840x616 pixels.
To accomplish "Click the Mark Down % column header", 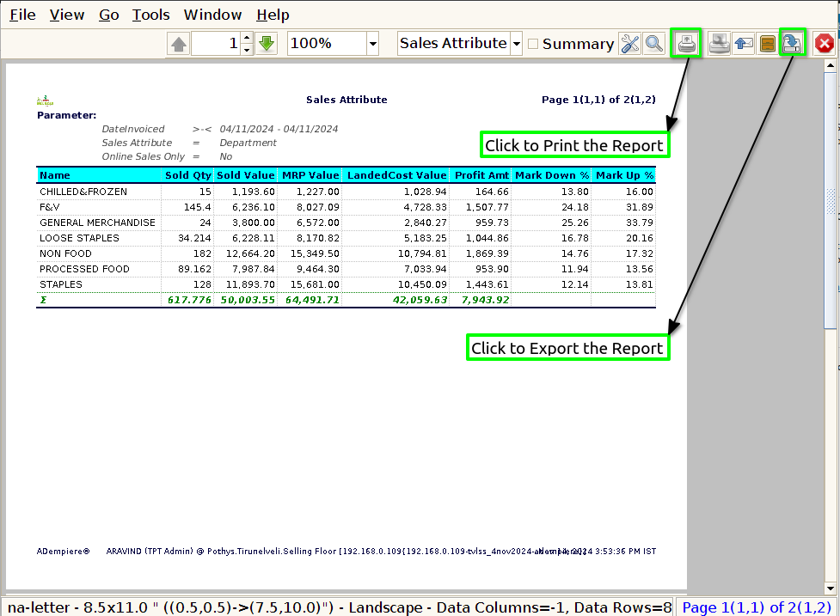I will tap(552, 175).
